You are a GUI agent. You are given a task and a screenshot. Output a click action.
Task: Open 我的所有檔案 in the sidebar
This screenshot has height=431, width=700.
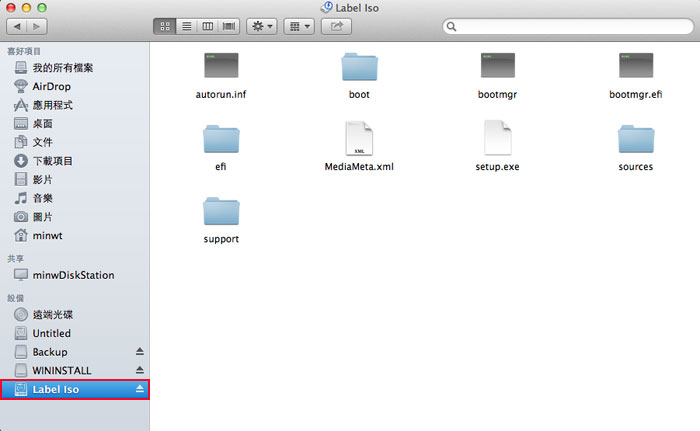[75, 68]
